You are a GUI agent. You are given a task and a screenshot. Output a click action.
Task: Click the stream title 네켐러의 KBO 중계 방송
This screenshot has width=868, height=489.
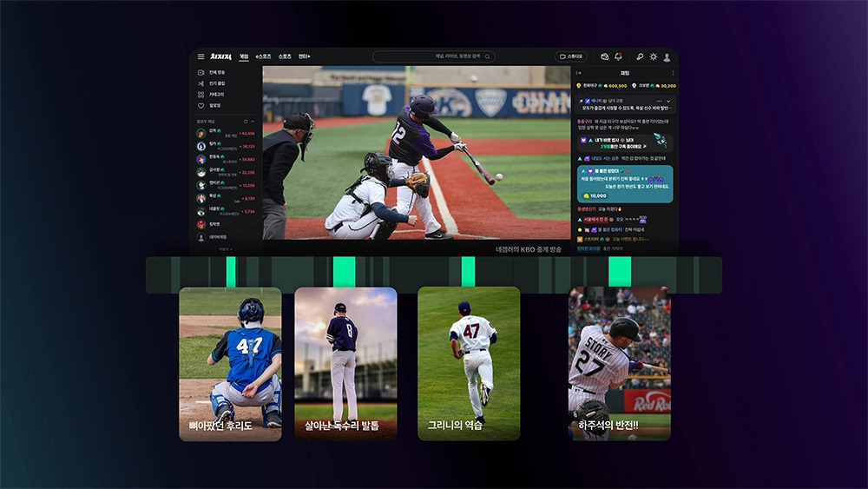[x=528, y=250]
